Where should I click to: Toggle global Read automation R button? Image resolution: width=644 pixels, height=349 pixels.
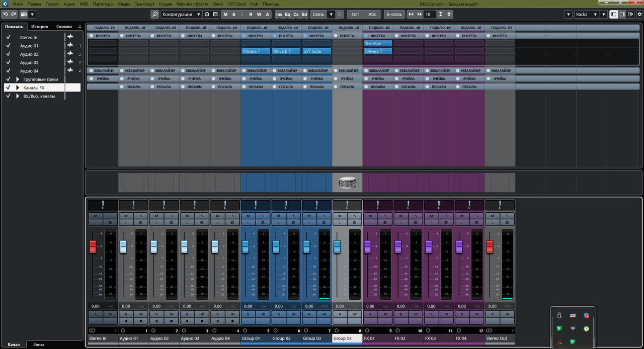(251, 14)
